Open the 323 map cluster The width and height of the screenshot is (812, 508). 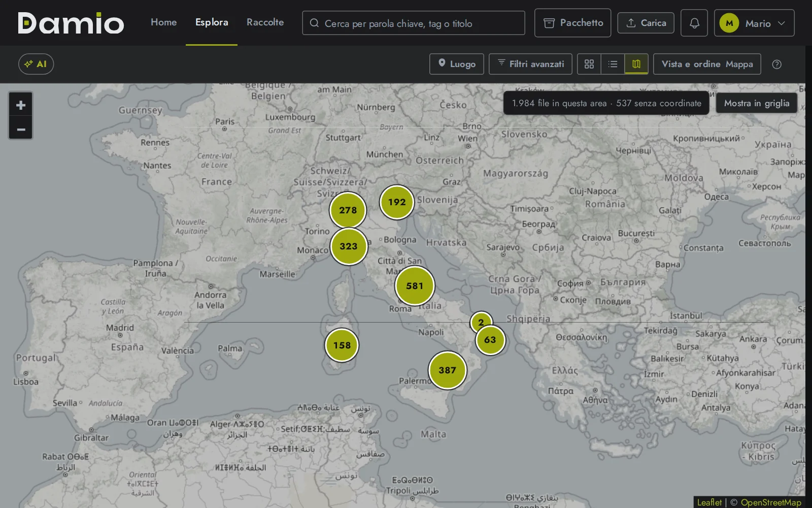tap(349, 246)
